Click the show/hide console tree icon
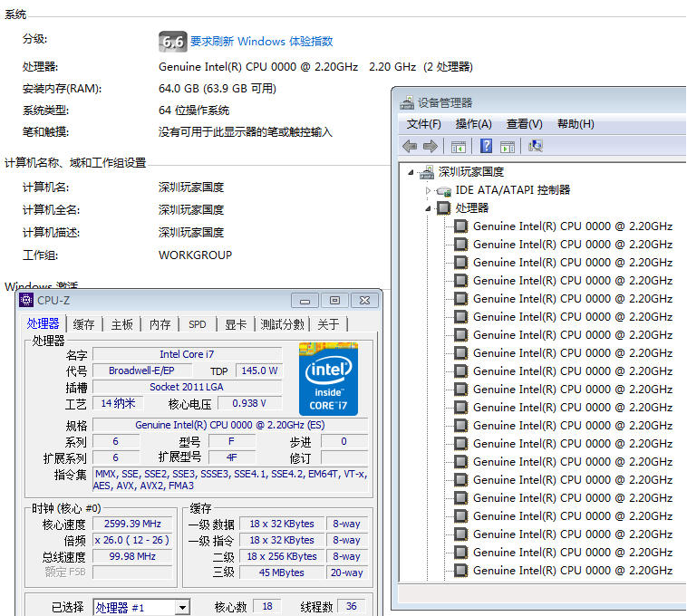 (x=459, y=147)
